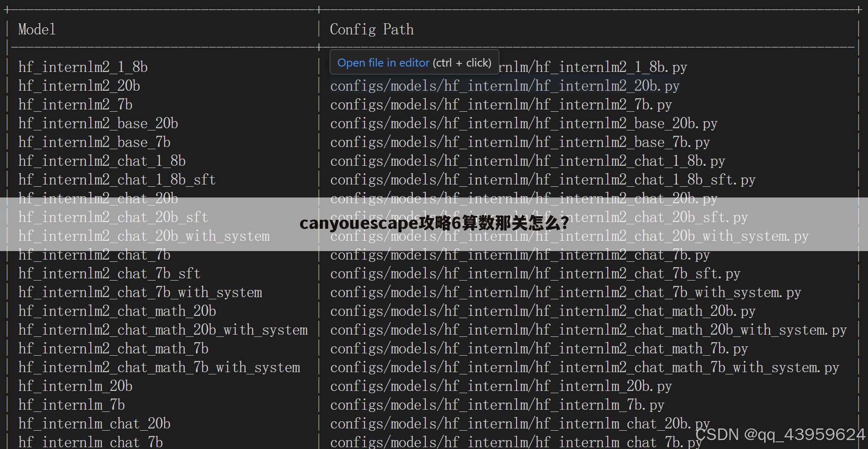The image size is (868, 449).
Task: Select model name hf_internlm2_chat_math_7b_with_system
Action: coord(159,367)
